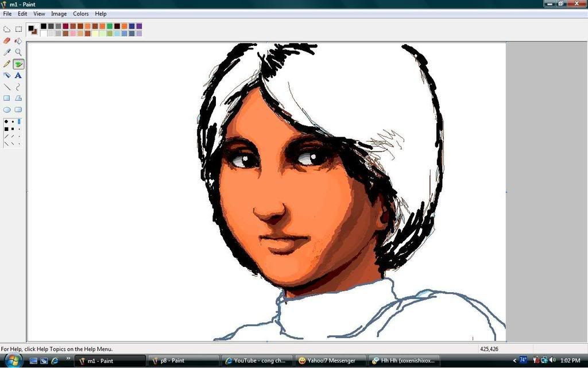Select the large forward-slash brush shape
This screenshot has width=588, height=368.
tap(6, 137)
